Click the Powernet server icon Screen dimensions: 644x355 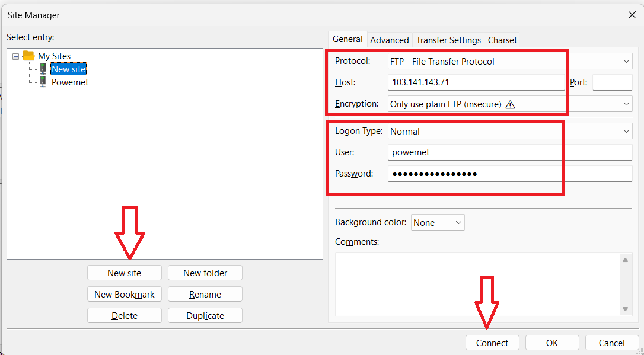click(43, 82)
